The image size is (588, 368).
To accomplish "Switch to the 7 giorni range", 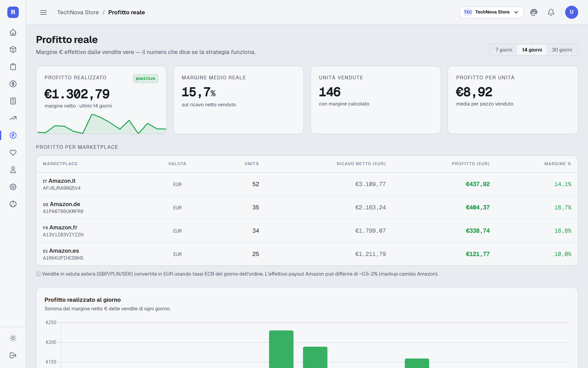I will [x=503, y=50].
